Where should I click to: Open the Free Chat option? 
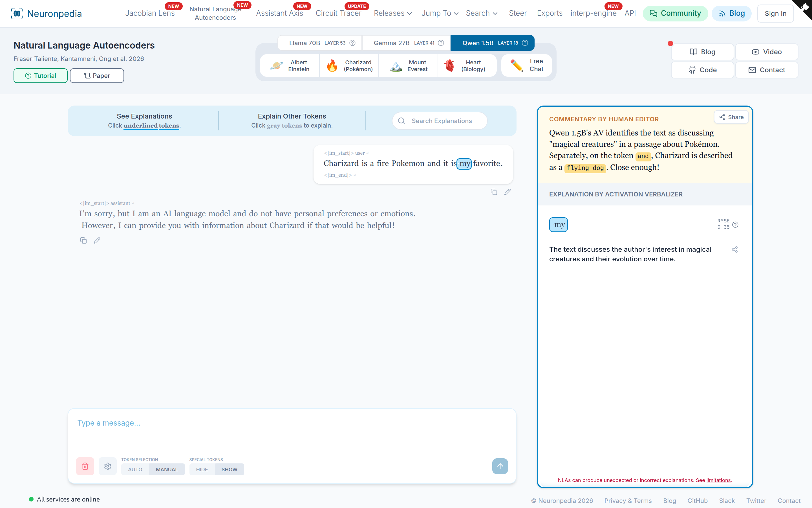(x=526, y=65)
